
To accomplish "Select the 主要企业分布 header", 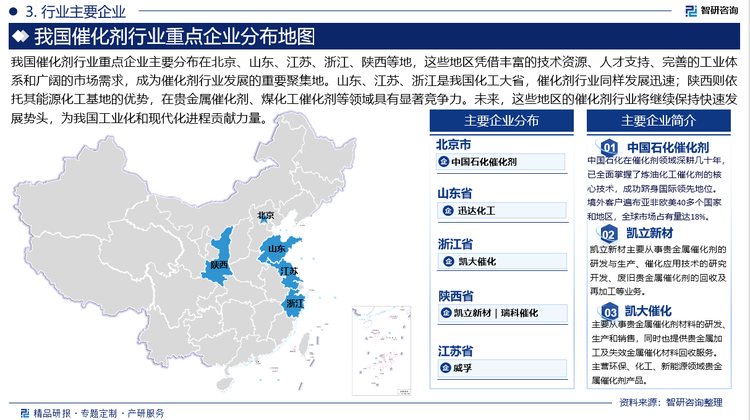I will pos(501,121).
